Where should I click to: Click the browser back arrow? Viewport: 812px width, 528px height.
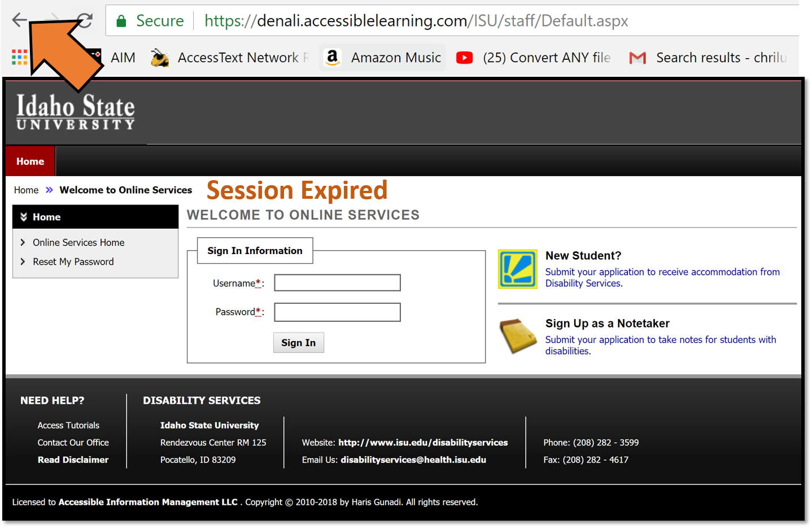tap(19, 20)
